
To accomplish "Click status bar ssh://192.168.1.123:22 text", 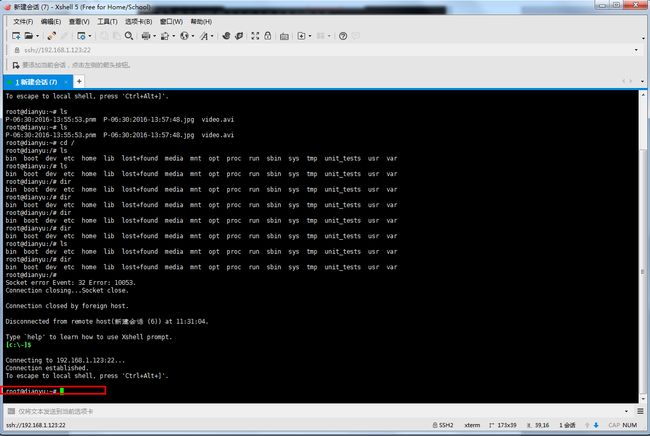I will click(x=36, y=425).
